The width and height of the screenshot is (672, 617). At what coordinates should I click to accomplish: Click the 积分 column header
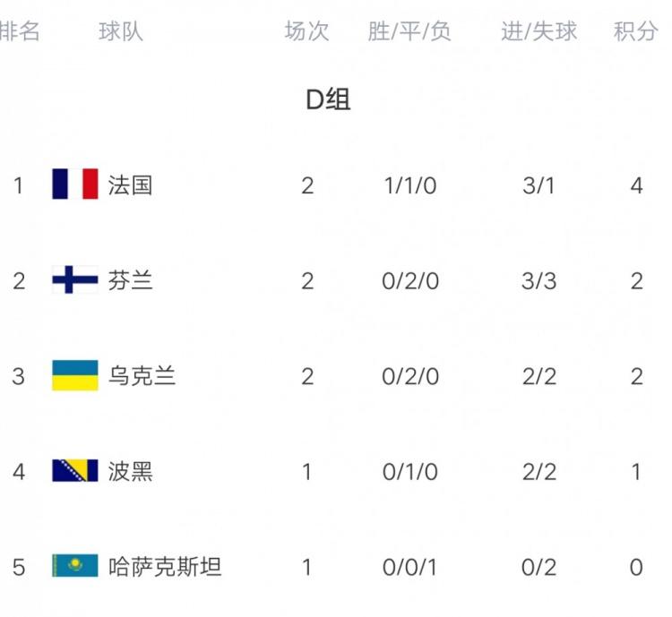[x=635, y=32]
